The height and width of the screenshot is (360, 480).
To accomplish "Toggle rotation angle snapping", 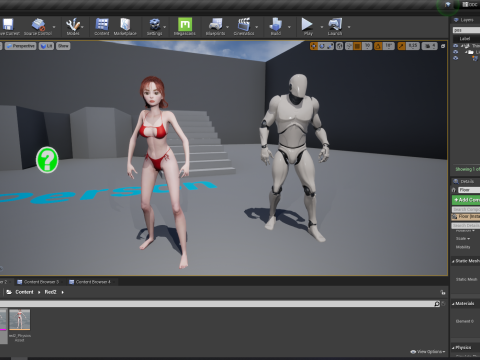I will [x=378, y=46].
